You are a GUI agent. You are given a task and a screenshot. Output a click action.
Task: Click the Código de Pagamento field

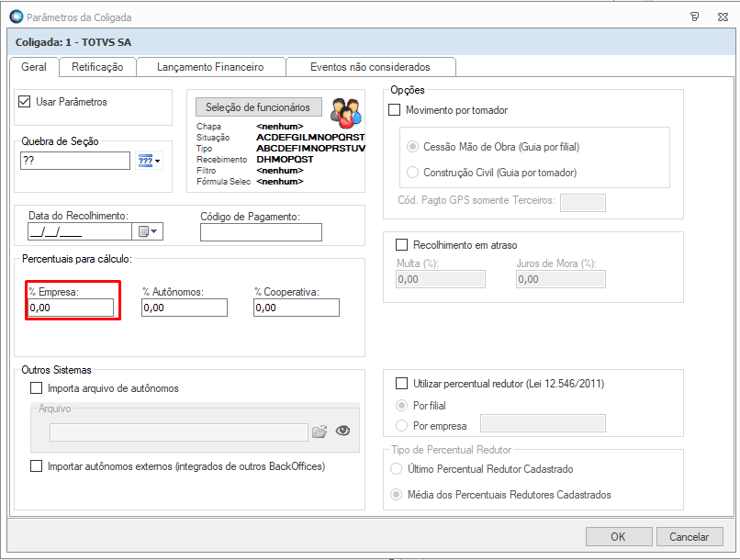261,232
